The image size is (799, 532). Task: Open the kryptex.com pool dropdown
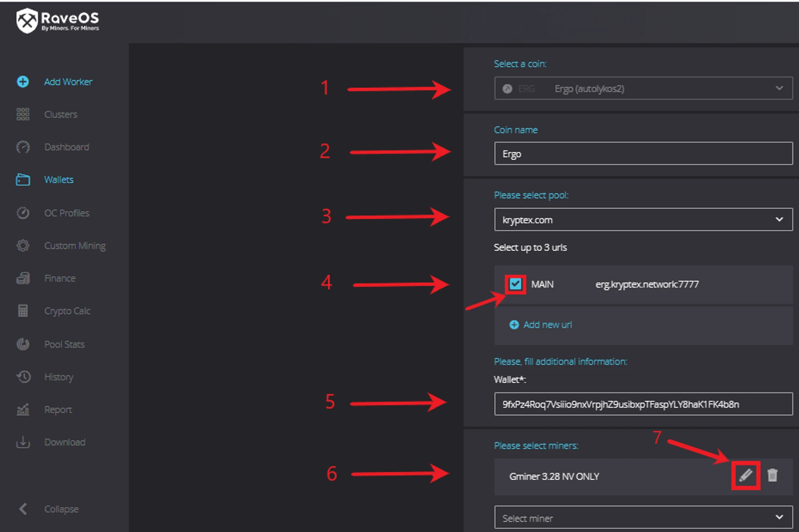click(643, 220)
